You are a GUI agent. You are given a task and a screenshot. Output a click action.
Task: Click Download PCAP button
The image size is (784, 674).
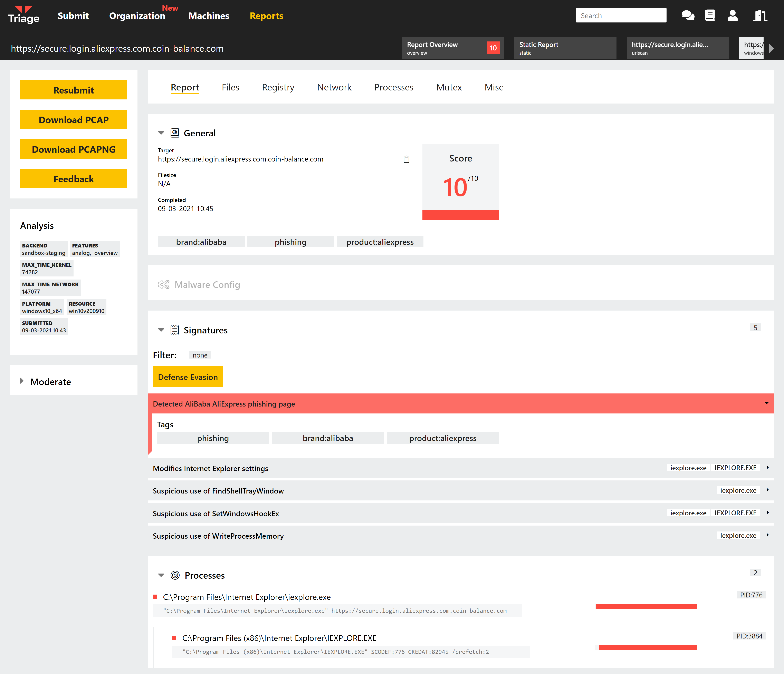coord(73,119)
